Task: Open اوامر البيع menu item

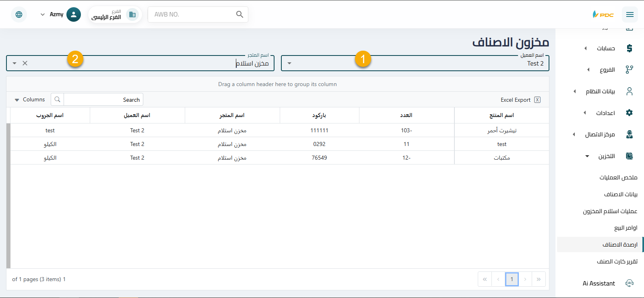Action: 626,228
